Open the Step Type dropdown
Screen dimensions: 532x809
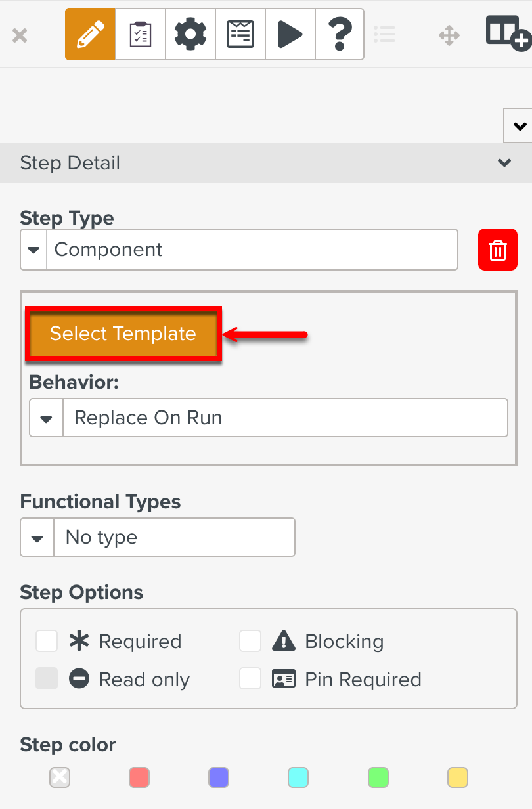click(34, 250)
